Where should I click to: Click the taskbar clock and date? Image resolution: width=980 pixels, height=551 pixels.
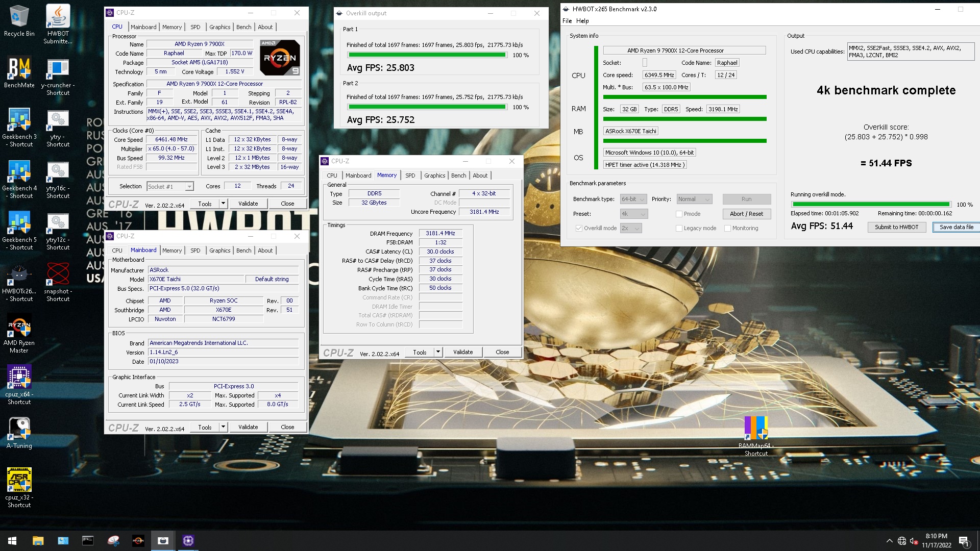(x=936, y=541)
